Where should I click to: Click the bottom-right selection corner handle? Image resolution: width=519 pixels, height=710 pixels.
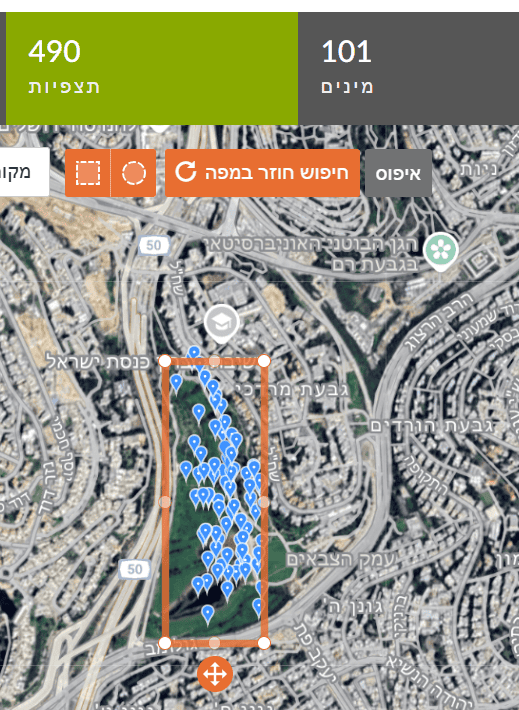(x=264, y=643)
